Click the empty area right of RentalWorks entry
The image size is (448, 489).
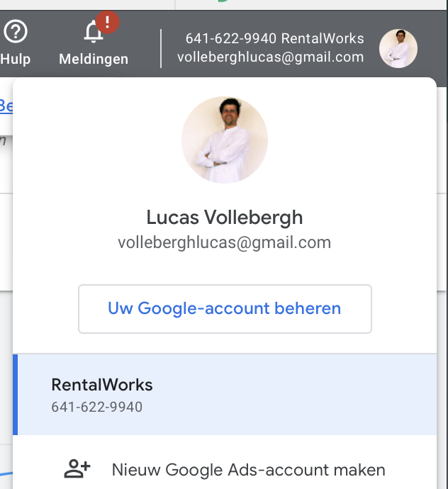tap(296, 395)
